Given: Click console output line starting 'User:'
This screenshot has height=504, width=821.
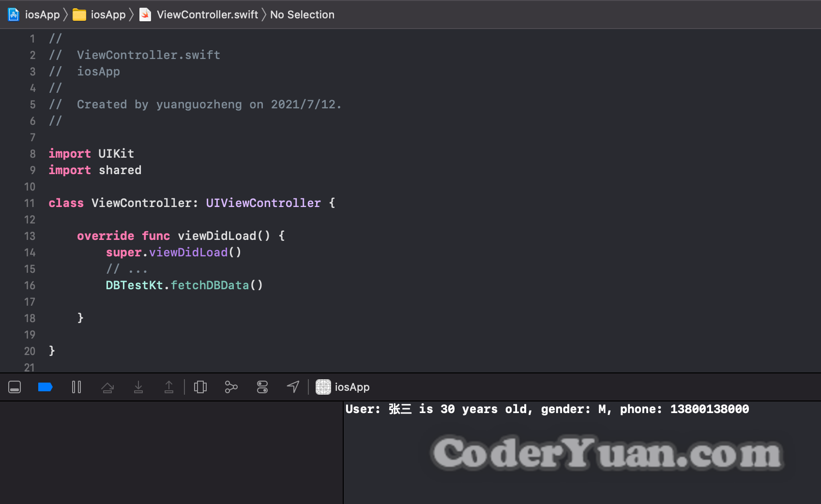Looking at the screenshot, I should tap(547, 409).
